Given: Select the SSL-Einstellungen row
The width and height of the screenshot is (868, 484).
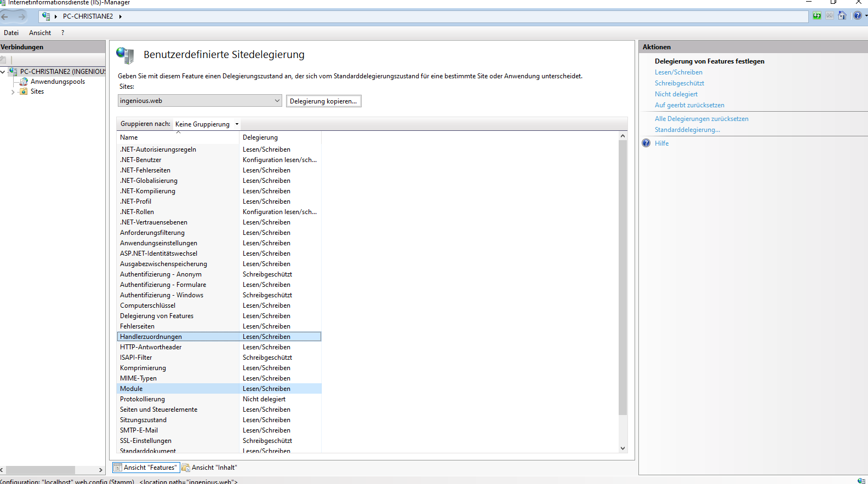Looking at the screenshot, I should point(219,441).
